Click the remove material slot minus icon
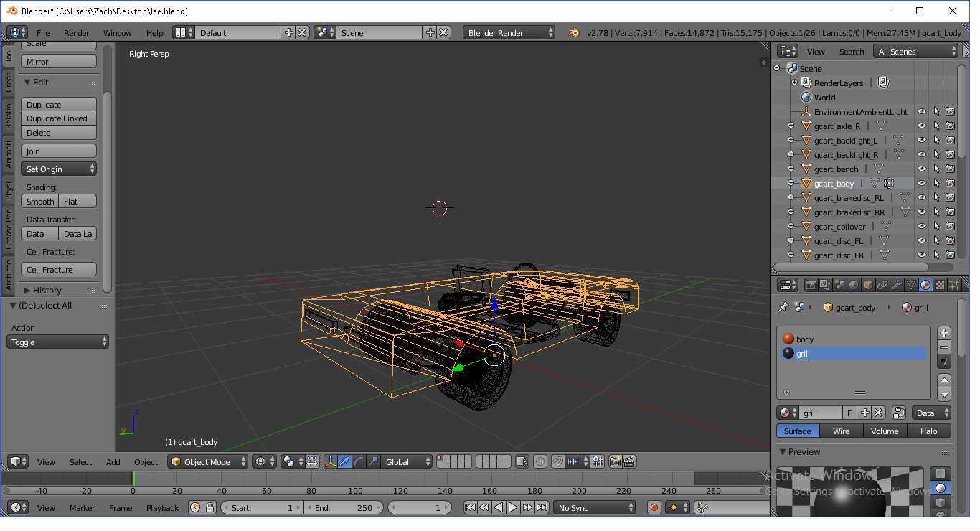This screenshot has height=531, width=980. click(x=944, y=347)
